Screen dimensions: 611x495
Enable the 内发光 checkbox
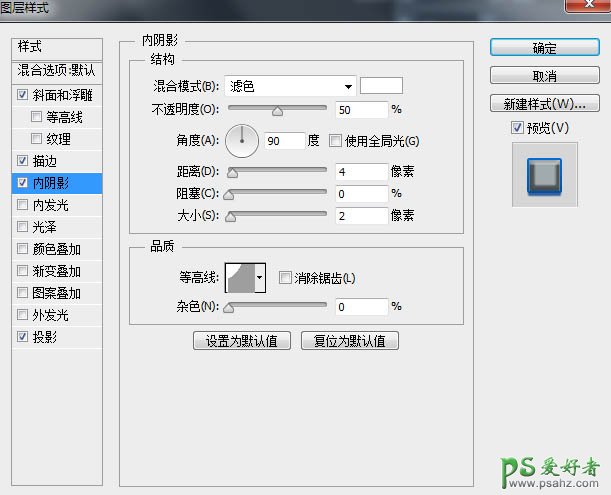pos(24,205)
